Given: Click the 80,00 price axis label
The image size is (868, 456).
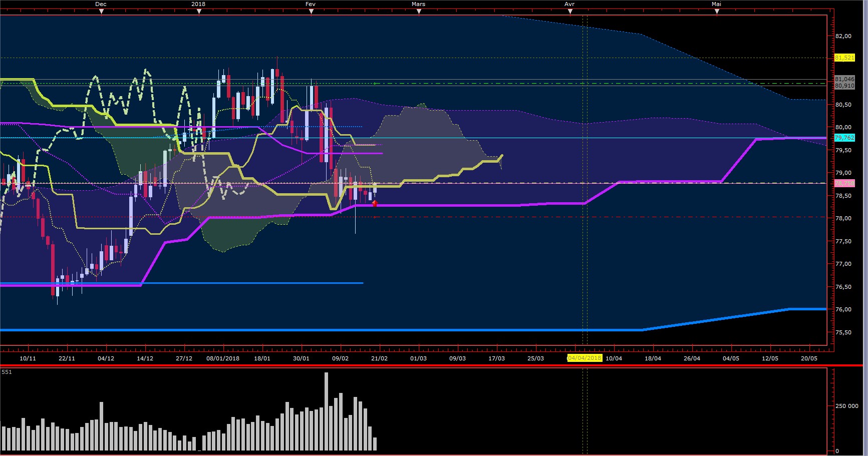Looking at the screenshot, I should [843, 127].
